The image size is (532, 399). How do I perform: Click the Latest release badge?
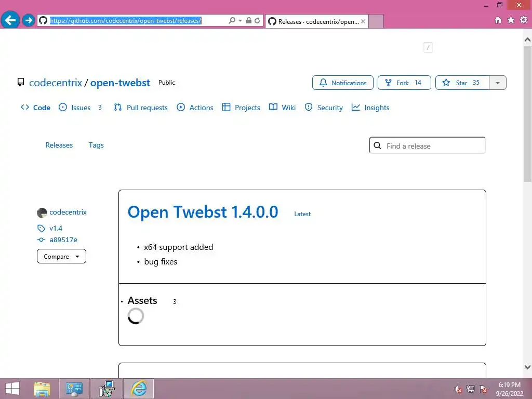point(302,214)
